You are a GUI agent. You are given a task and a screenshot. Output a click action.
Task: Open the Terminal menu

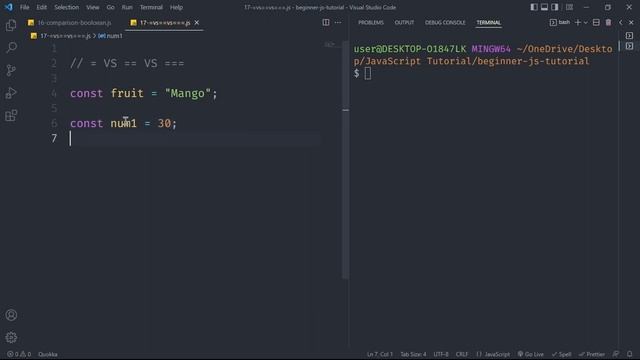151,7
